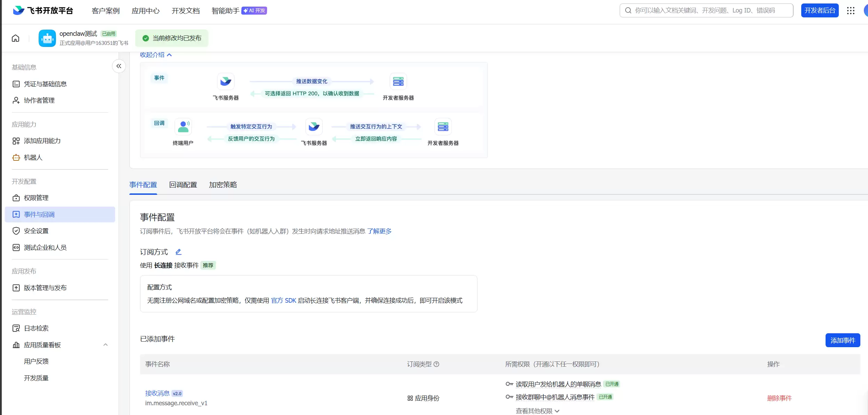Open the apps grid icon in the top bar
This screenshot has width=868, height=415.
[x=851, y=10]
